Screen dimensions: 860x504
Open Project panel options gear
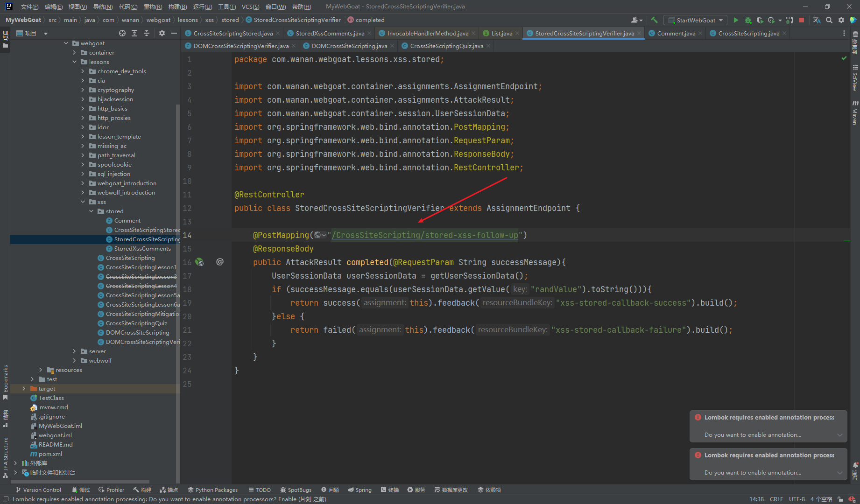pyautogui.click(x=162, y=33)
